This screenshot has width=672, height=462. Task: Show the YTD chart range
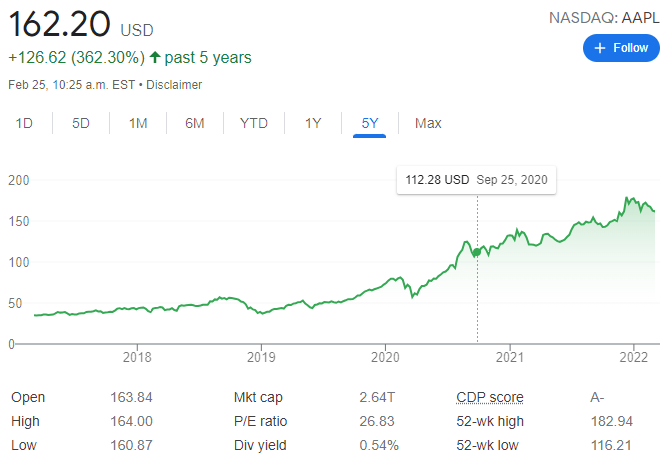(254, 123)
